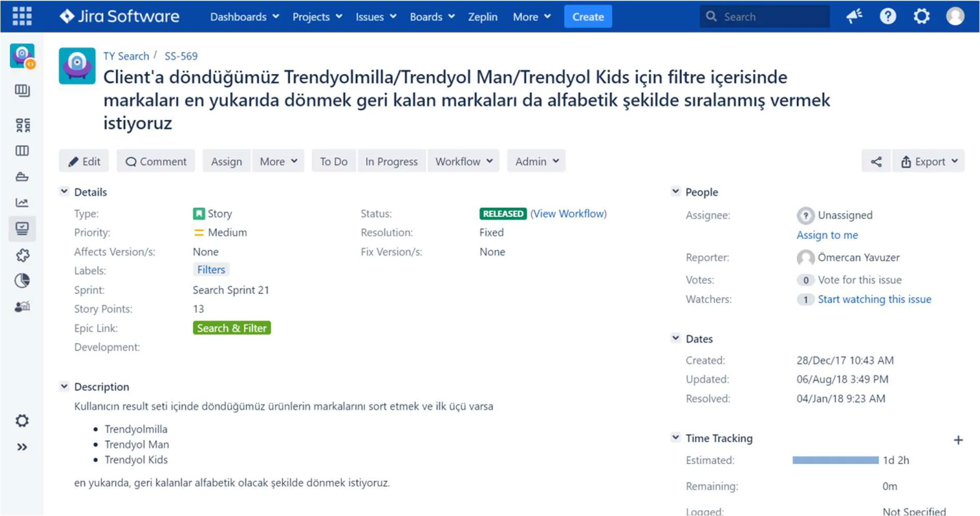Open the TY Search breadcrumb link
Screen dimensions: 980x516
pyautogui.click(x=126, y=56)
